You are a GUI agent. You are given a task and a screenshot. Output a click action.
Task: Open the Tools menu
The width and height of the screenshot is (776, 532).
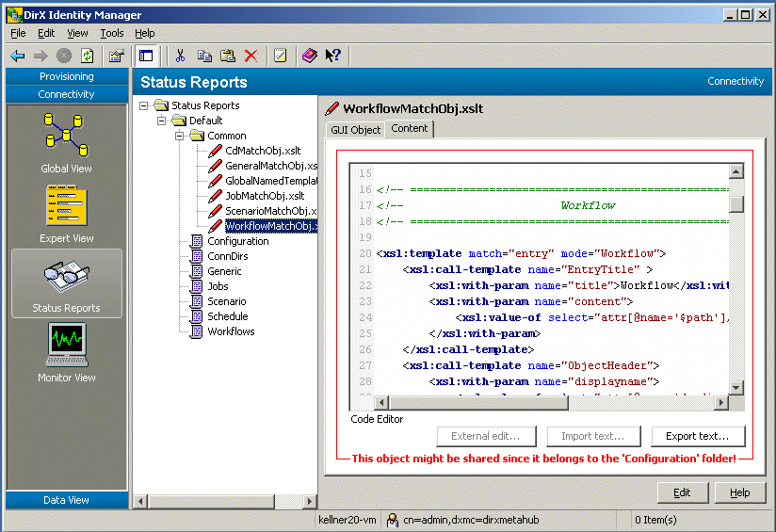(x=112, y=33)
